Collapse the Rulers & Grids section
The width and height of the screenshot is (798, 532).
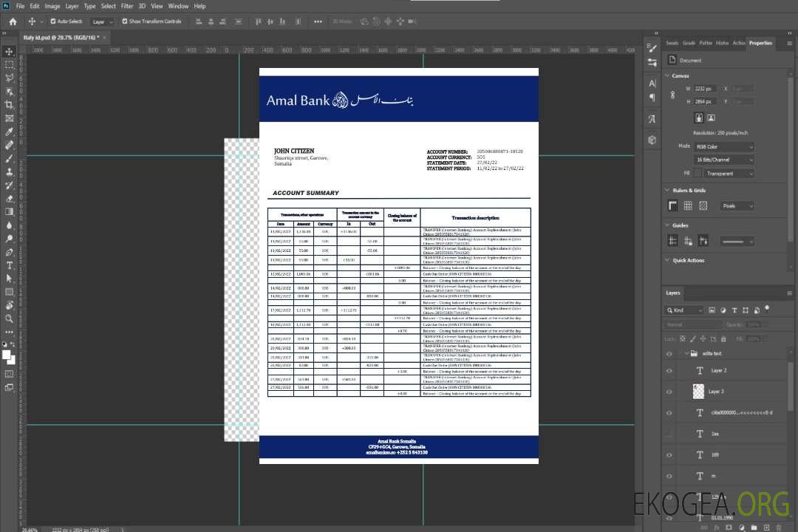pos(667,191)
